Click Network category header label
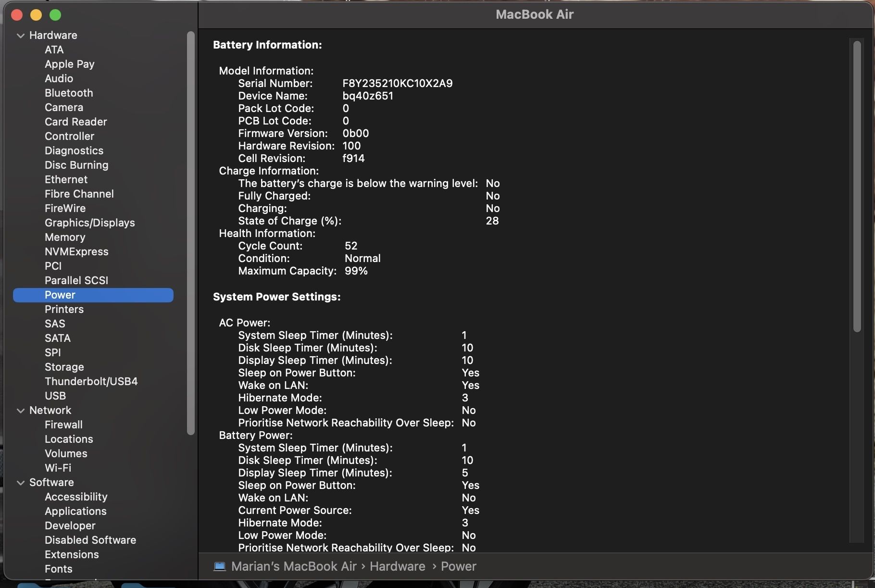Image resolution: width=875 pixels, height=588 pixels. (x=50, y=410)
